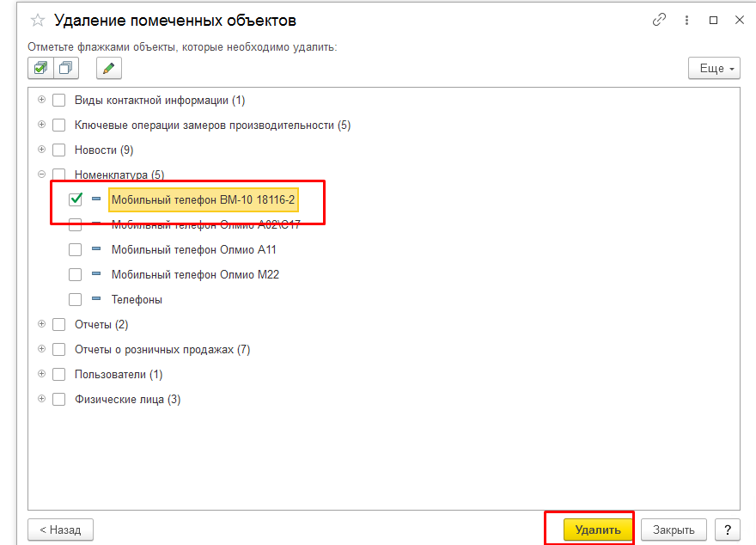Copy link to this form with link icon
Image resolution: width=756 pixels, height=545 pixels.
coord(659,20)
